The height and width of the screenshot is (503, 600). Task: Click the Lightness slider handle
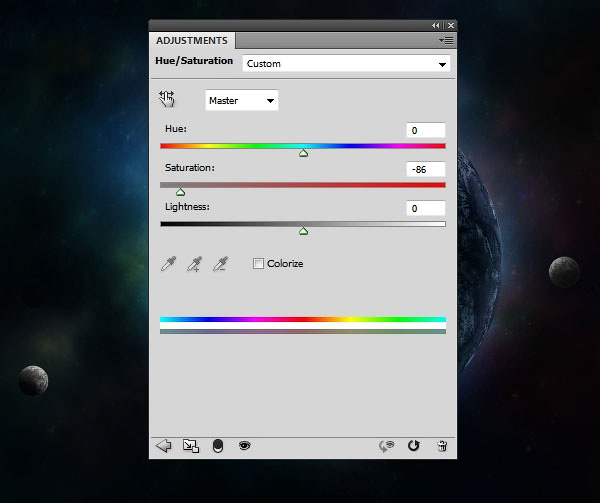click(x=303, y=231)
